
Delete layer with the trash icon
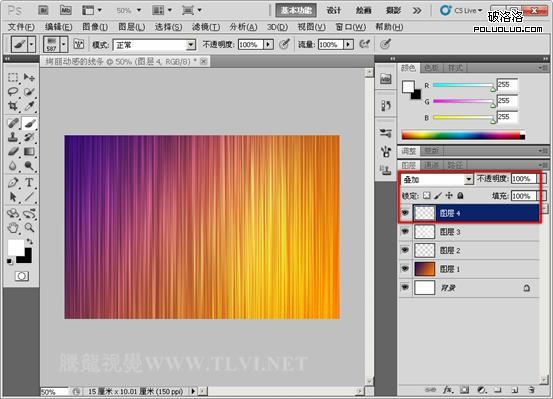click(531, 390)
